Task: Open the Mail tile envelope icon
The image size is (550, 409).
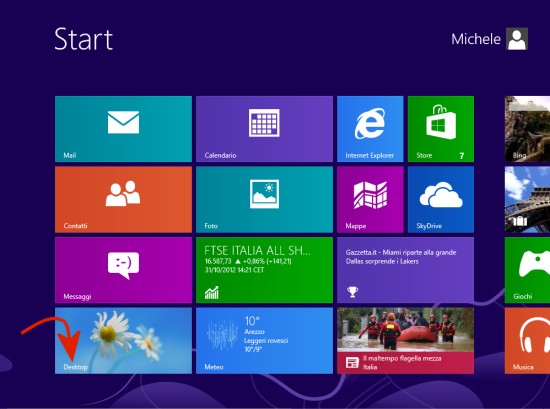Action: pos(123,122)
